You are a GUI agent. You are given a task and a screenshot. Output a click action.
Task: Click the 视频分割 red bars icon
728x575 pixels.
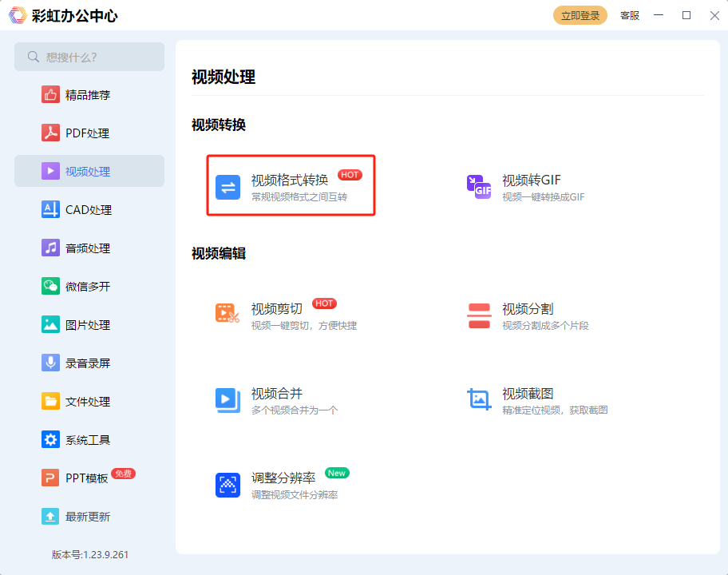479,315
